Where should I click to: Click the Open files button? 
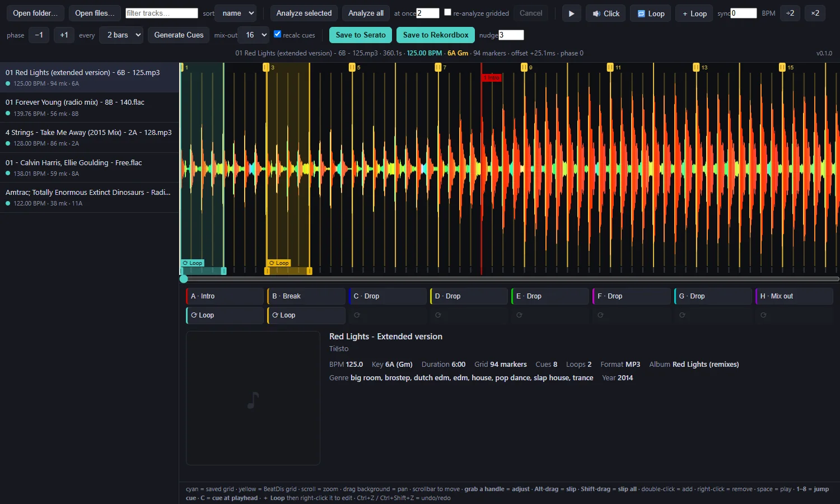pos(95,13)
